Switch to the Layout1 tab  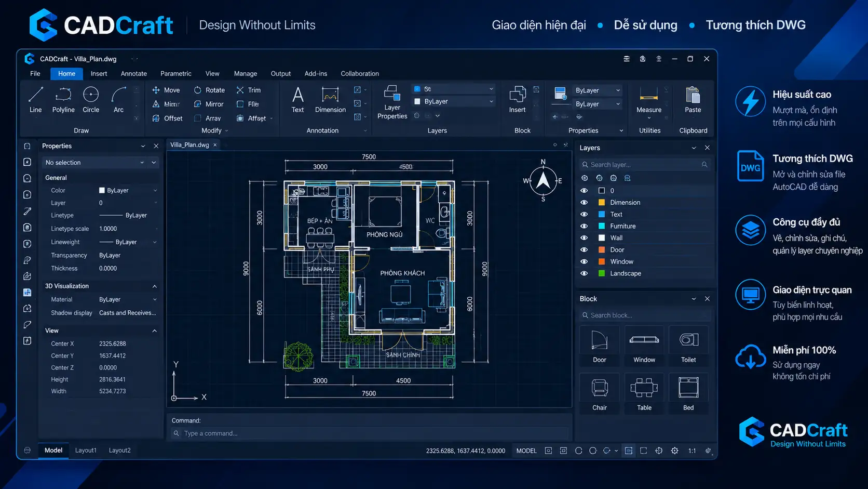pos(86,451)
